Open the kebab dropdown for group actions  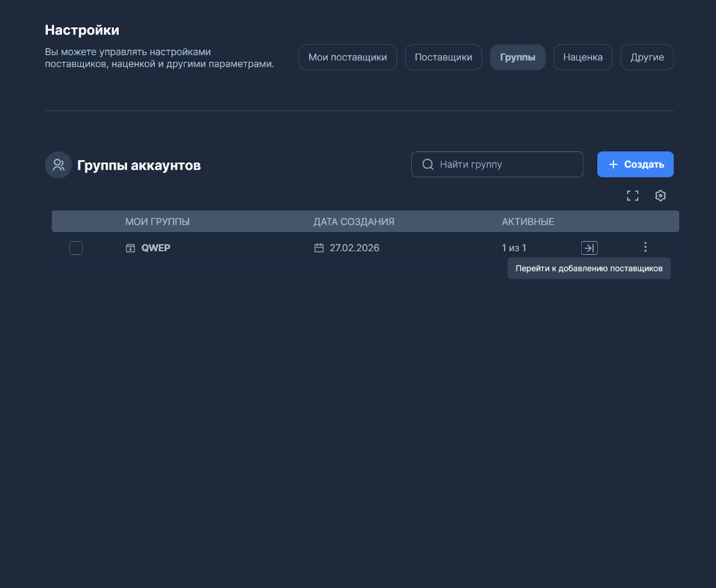coord(645,247)
